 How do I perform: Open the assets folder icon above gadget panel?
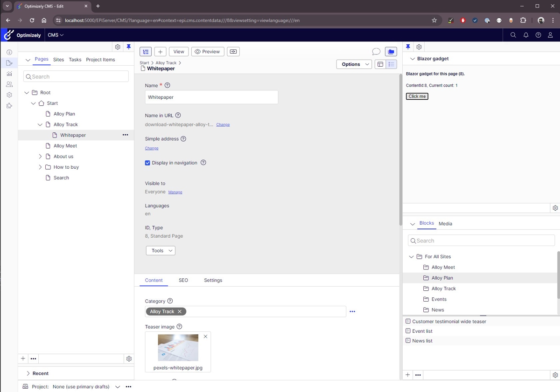391,51
